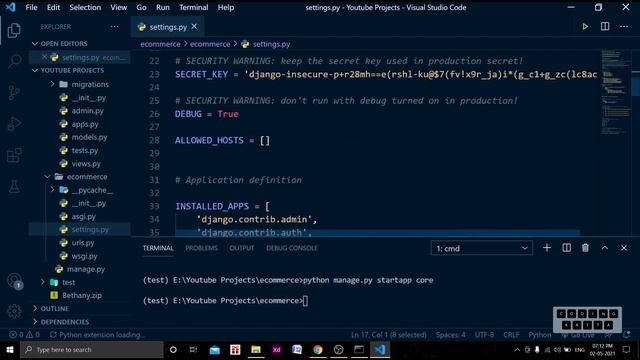This screenshot has width=640, height=360.
Task: Open the File menu
Action: point(31,7)
